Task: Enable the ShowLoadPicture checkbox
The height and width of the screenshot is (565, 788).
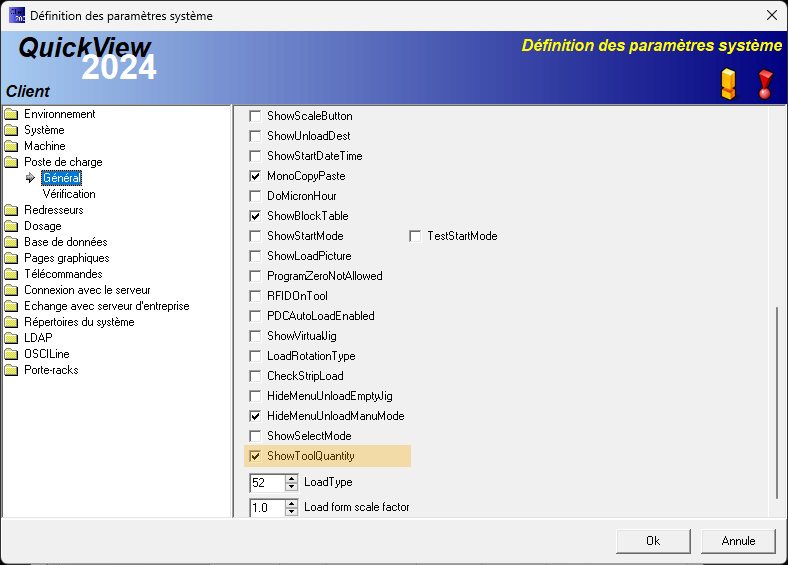Action: click(x=255, y=256)
